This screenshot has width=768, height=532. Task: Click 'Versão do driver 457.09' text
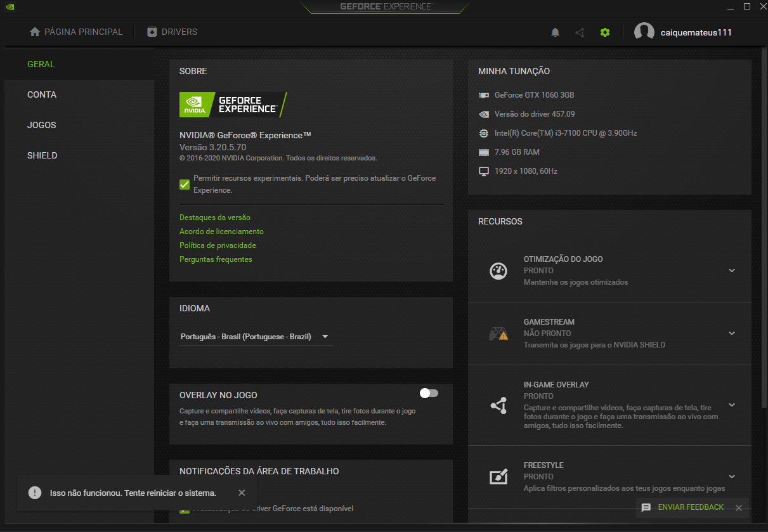tap(535, 114)
